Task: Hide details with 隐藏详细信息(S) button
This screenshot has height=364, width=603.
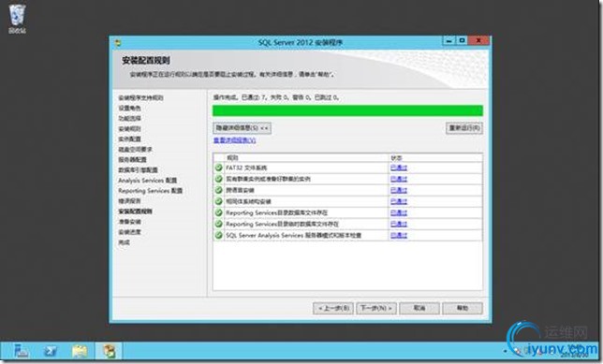Action: (242, 128)
